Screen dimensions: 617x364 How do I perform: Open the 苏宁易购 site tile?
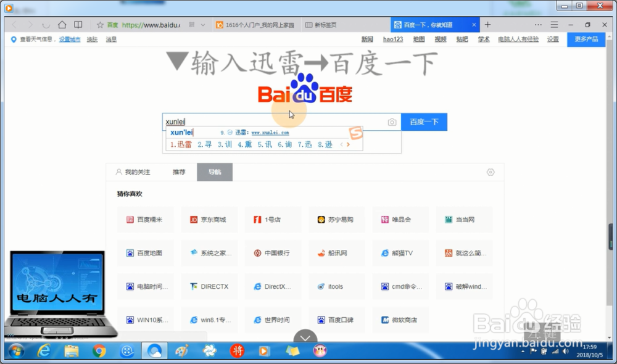pyautogui.click(x=337, y=220)
